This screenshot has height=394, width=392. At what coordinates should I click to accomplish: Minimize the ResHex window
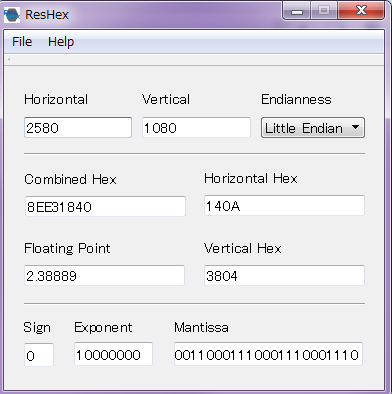(297, 11)
